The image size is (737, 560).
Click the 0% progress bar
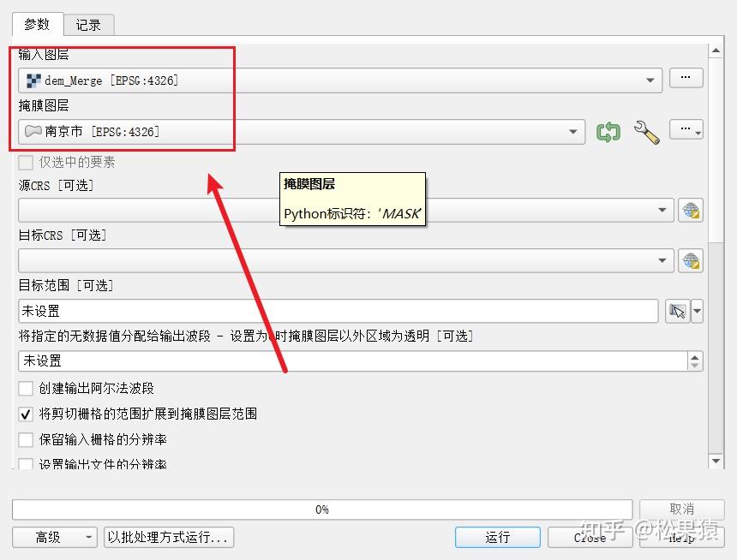pos(322,509)
